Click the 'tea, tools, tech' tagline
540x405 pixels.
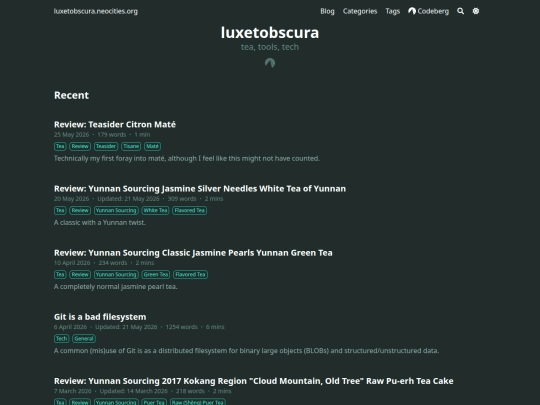point(270,47)
